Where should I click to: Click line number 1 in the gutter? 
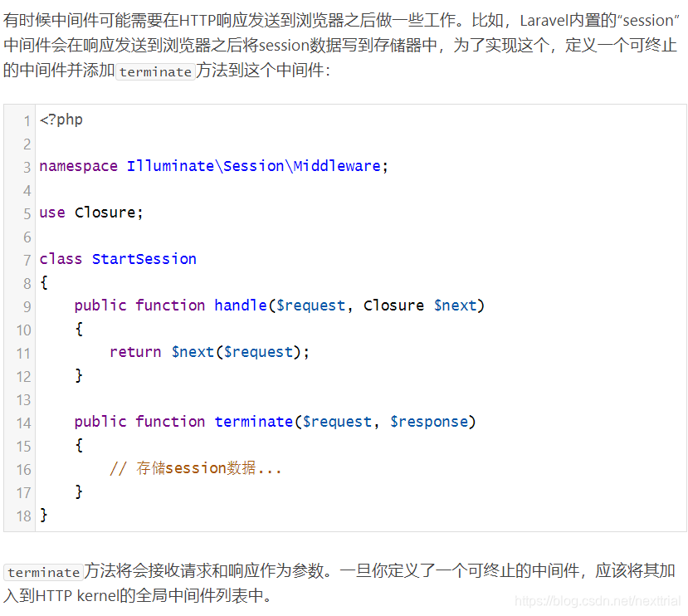tap(27, 120)
